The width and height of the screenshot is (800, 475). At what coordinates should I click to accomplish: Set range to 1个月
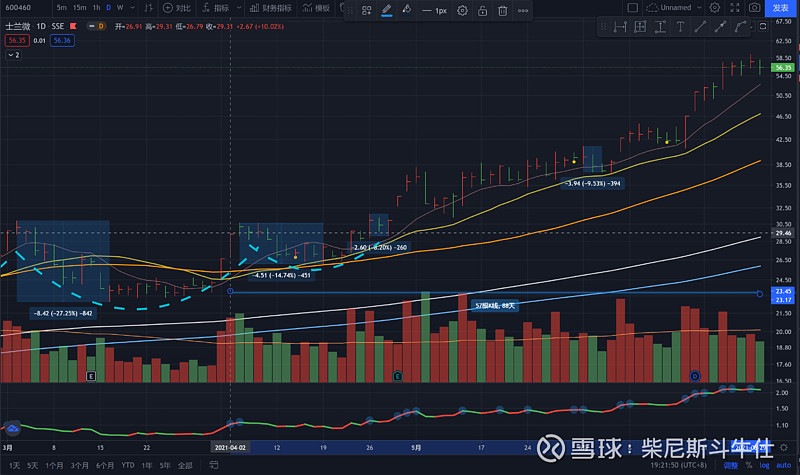tap(54, 465)
